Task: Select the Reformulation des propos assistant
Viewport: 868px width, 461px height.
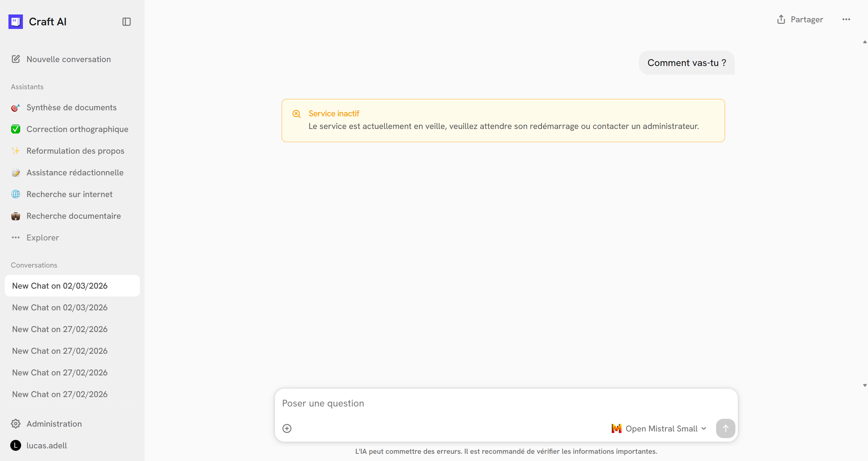Action: click(x=75, y=151)
